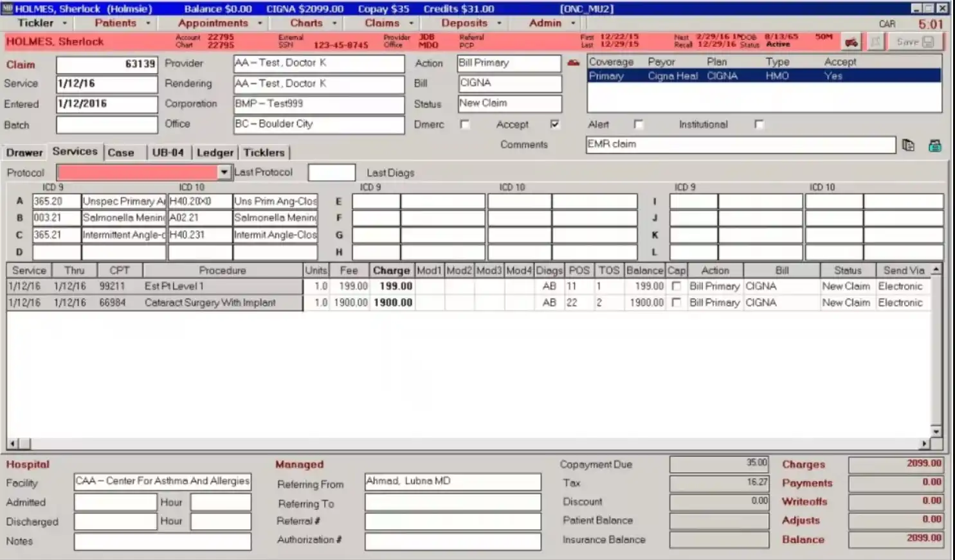Expand the Appointments menu
955x560 pixels.
point(214,23)
